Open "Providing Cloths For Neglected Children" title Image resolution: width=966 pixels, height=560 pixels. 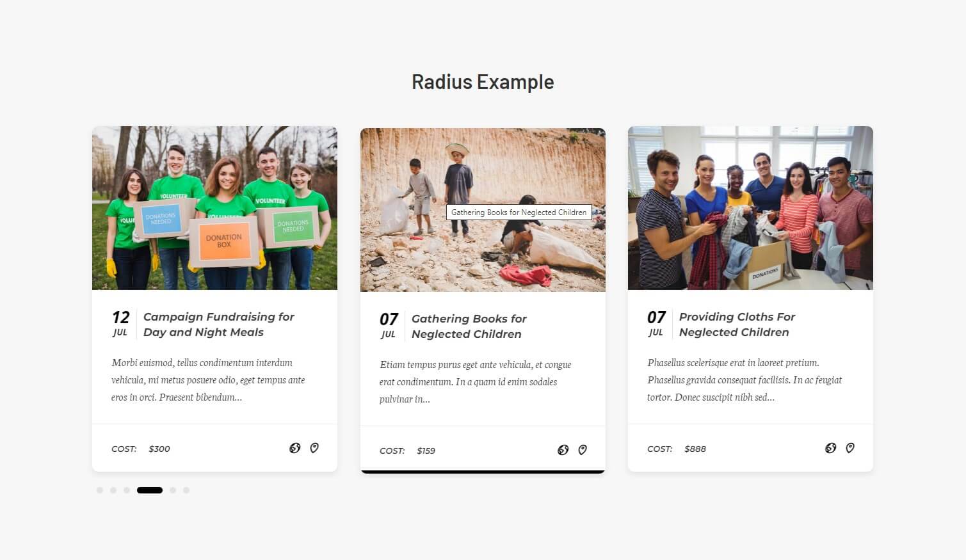pos(736,324)
